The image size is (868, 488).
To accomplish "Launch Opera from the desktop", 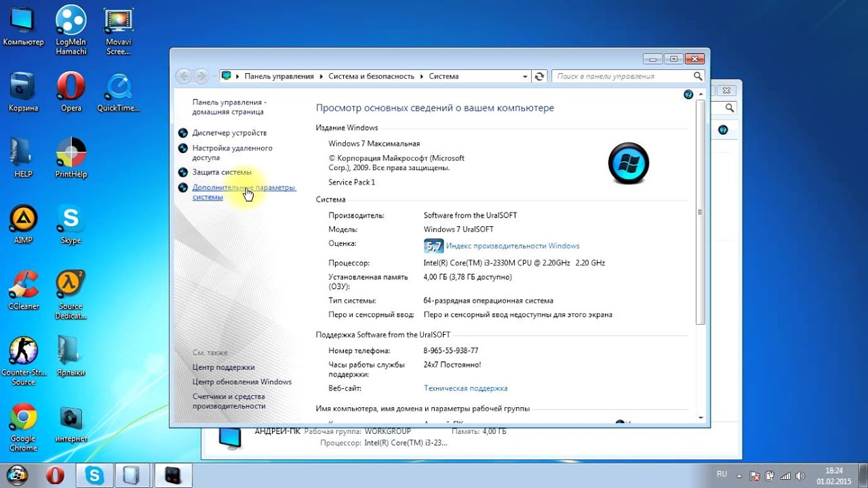I will pos(71,91).
